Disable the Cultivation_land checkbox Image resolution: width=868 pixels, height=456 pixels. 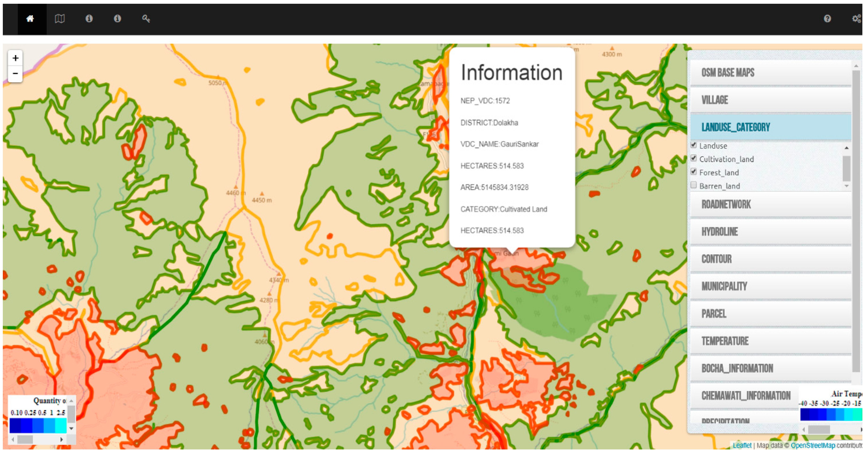point(693,158)
